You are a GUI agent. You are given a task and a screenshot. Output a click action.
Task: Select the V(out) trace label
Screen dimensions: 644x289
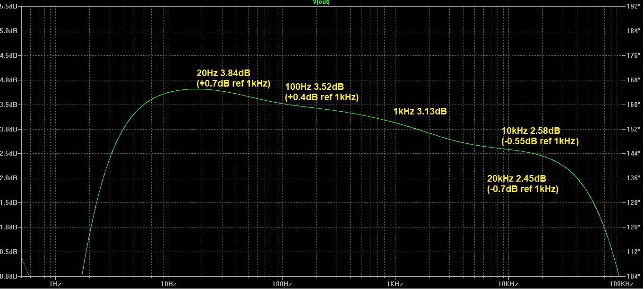(x=321, y=2)
